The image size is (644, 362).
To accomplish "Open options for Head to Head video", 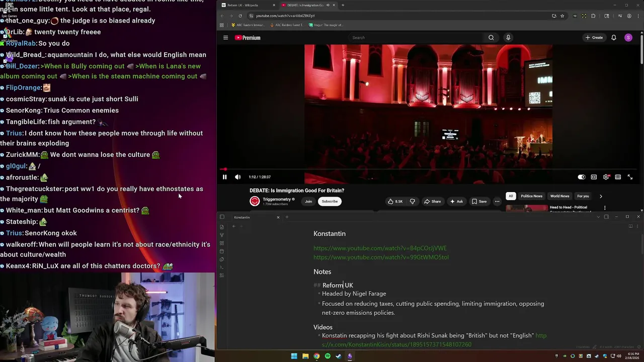I will (605, 208).
